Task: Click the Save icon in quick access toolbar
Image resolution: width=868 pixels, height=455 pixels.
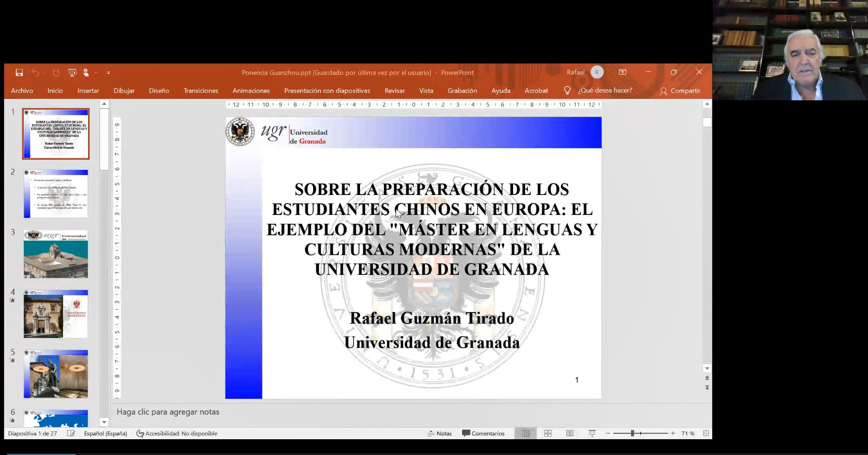Action: pyautogui.click(x=19, y=72)
